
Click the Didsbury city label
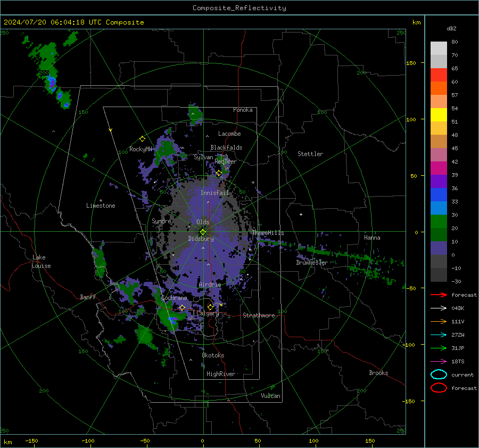[201, 239]
